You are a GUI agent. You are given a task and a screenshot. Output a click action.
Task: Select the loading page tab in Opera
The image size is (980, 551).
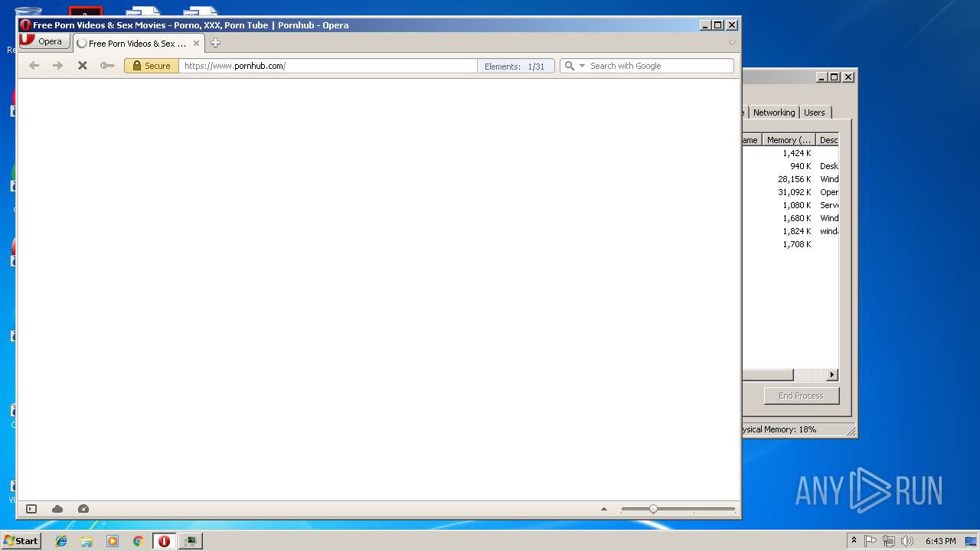click(x=138, y=44)
